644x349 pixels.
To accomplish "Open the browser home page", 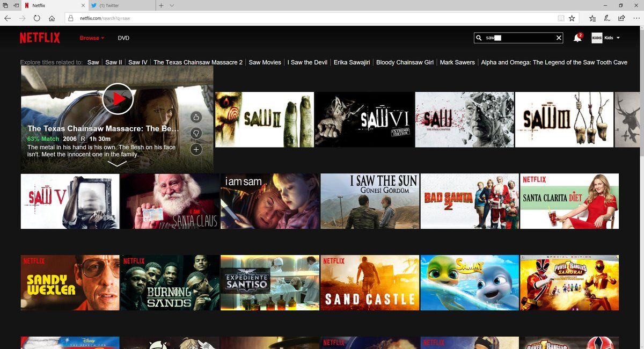I will 52,18.
